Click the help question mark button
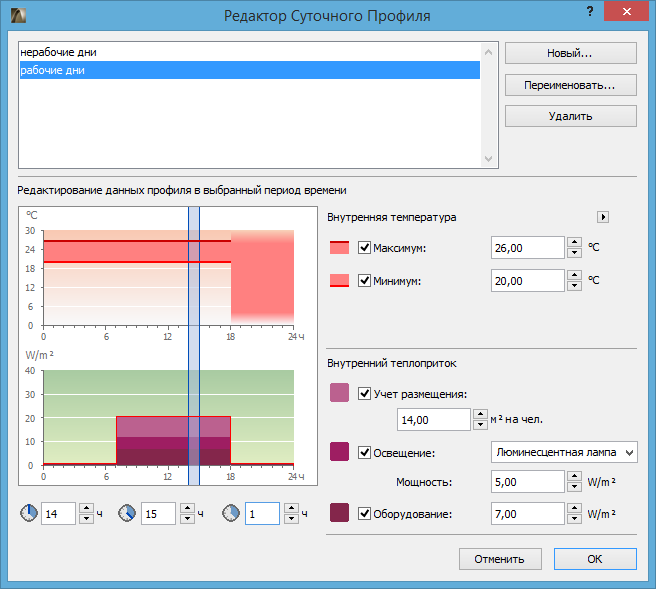Viewport: 656px width, 589px height. coord(589,11)
